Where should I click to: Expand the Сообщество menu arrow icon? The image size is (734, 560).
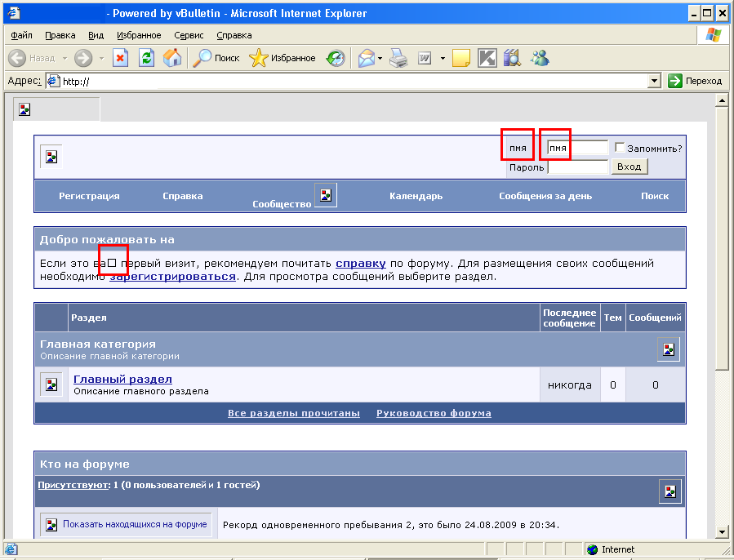(x=326, y=195)
